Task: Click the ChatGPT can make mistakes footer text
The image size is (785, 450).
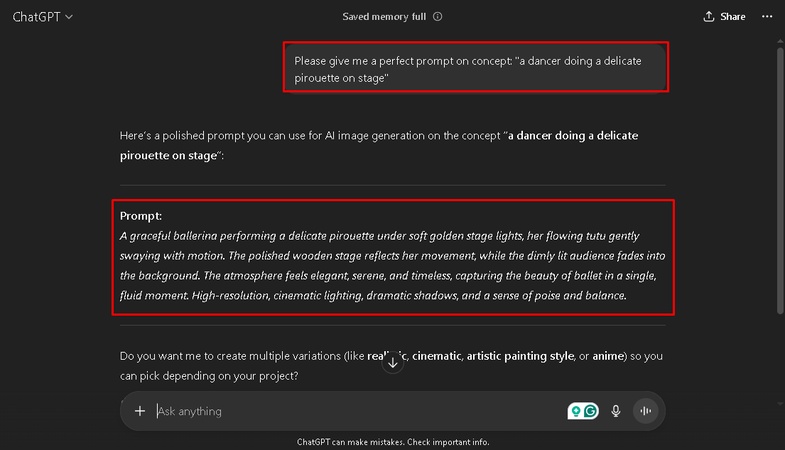Action: (x=393, y=442)
